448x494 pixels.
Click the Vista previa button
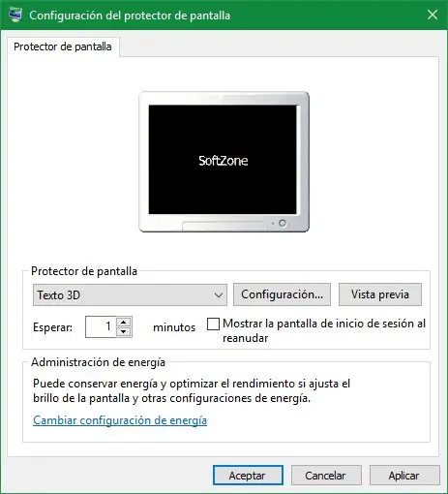[380, 294]
